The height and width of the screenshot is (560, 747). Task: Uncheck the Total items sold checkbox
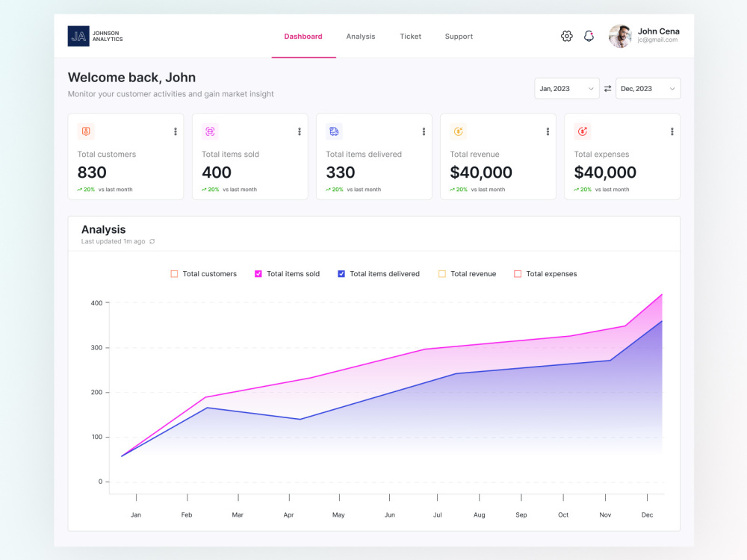(258, 274)
